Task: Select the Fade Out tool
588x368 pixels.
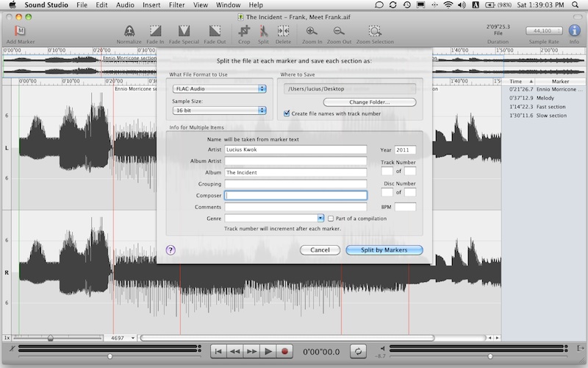Action: click(214, 31)
